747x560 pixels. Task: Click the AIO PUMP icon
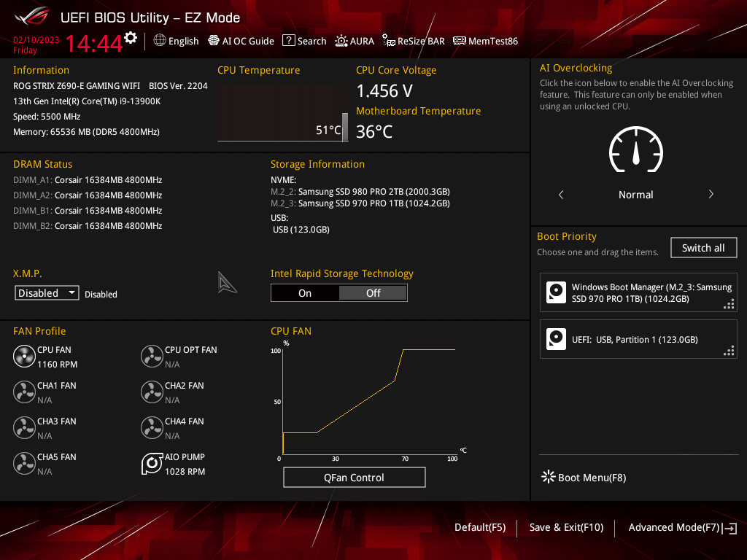(x=152, y=463)
